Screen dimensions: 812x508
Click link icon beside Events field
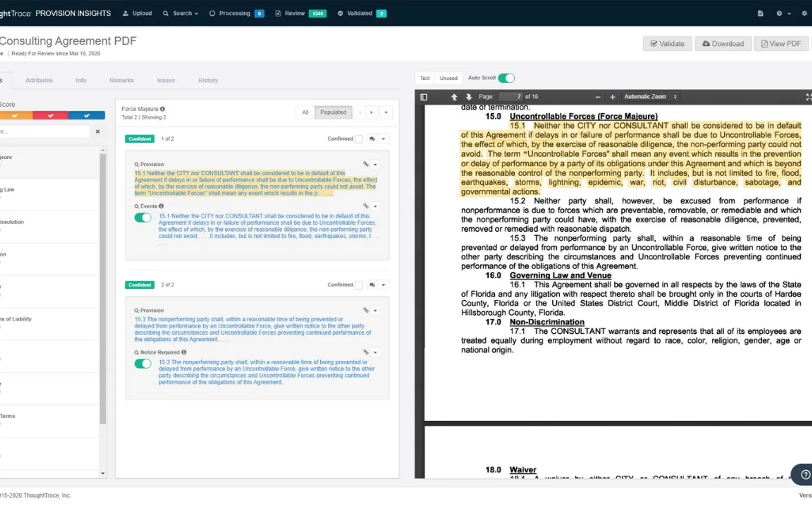click(x=365, y=206)
